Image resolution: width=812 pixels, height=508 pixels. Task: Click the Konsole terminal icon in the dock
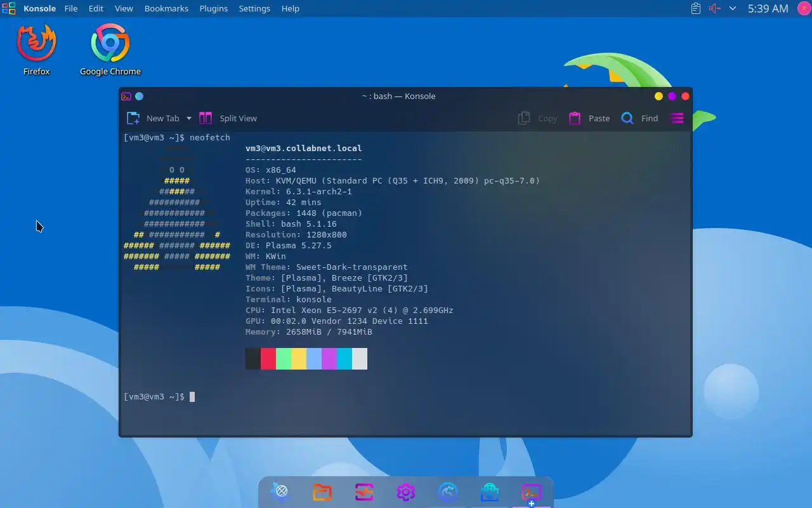(532, 492)
